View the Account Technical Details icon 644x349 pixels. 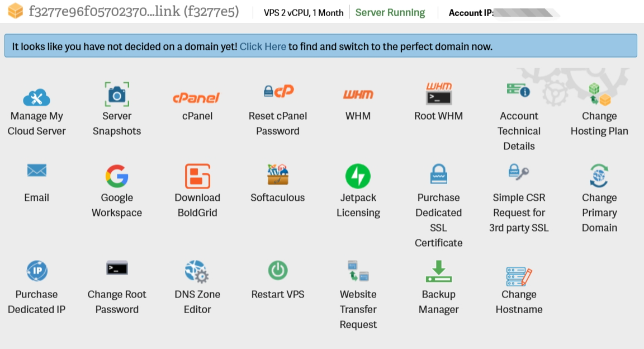pyautogui.click(x=518, y=89)
